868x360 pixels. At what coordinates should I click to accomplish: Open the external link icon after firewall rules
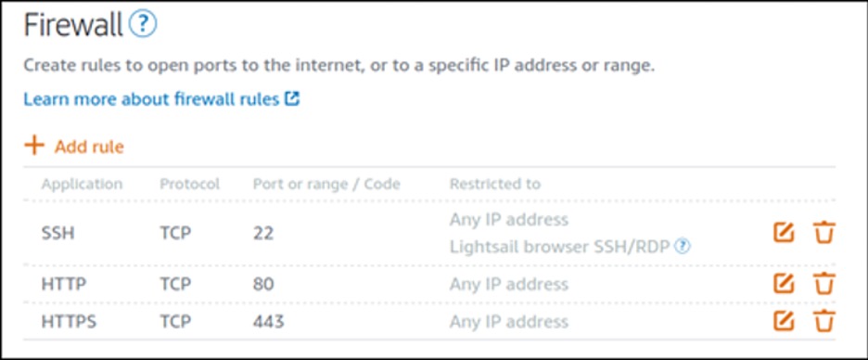click(292, 99)
